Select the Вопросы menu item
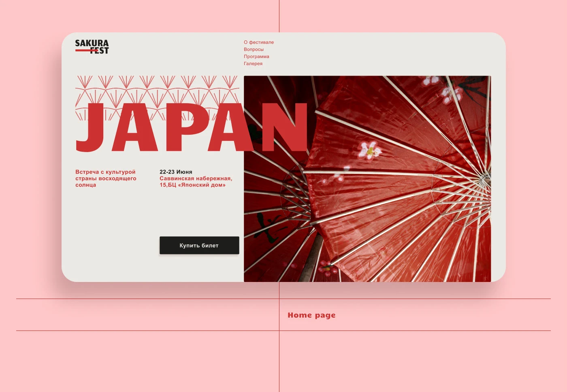 (253, 49)
